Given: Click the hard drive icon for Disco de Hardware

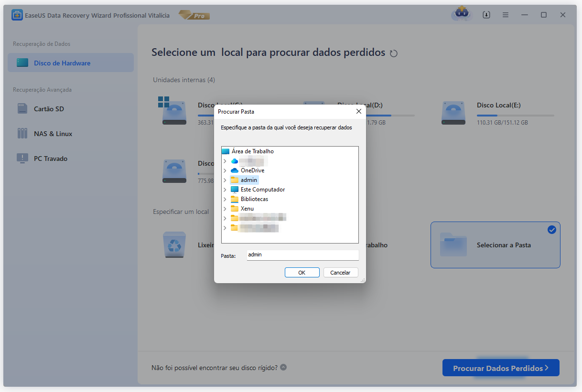Looking at the screenshot, I should (22, 63).
